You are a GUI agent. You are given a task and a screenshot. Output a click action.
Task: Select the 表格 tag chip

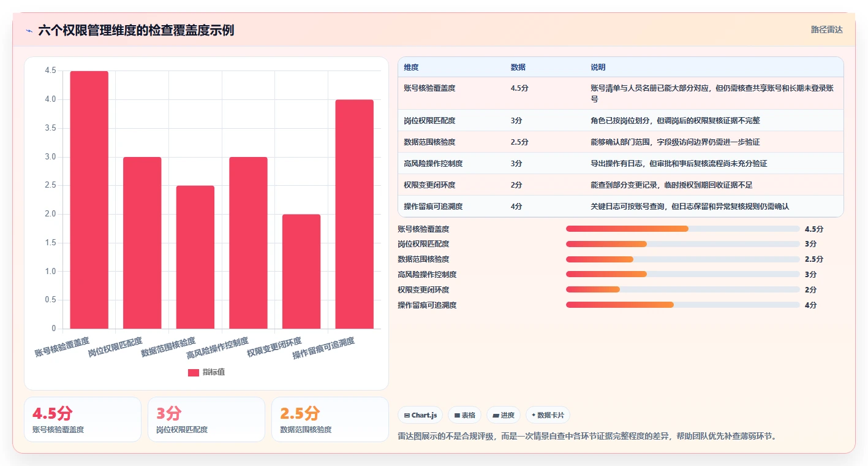[x=465, y=415]
